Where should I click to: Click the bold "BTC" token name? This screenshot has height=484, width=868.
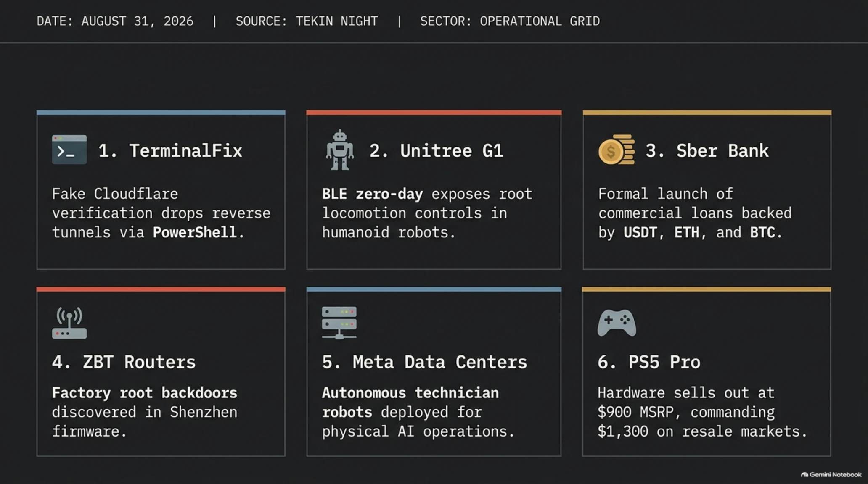[x=762, y=232]
